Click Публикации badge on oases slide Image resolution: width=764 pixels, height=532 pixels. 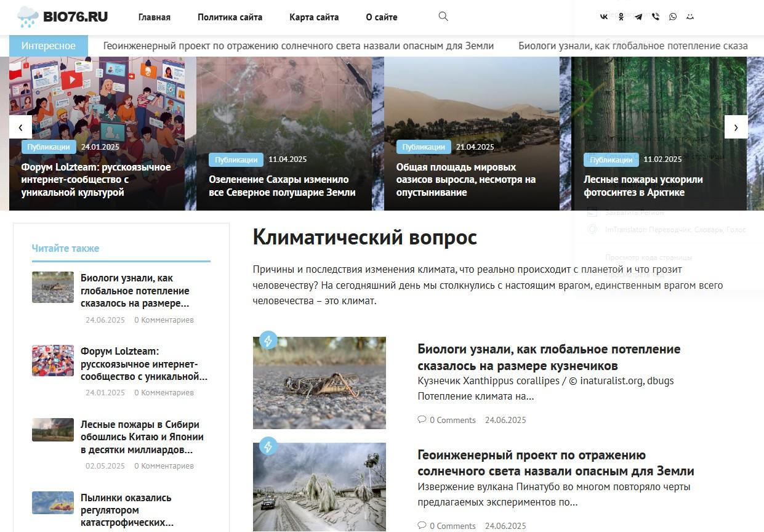(424, 147)
